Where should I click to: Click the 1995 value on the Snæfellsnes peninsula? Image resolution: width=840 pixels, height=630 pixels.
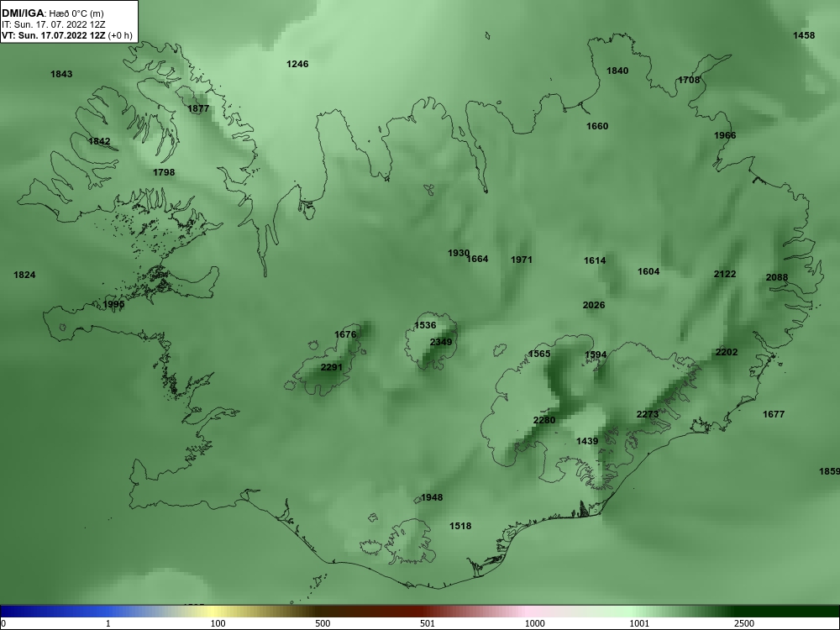point(113,304)
